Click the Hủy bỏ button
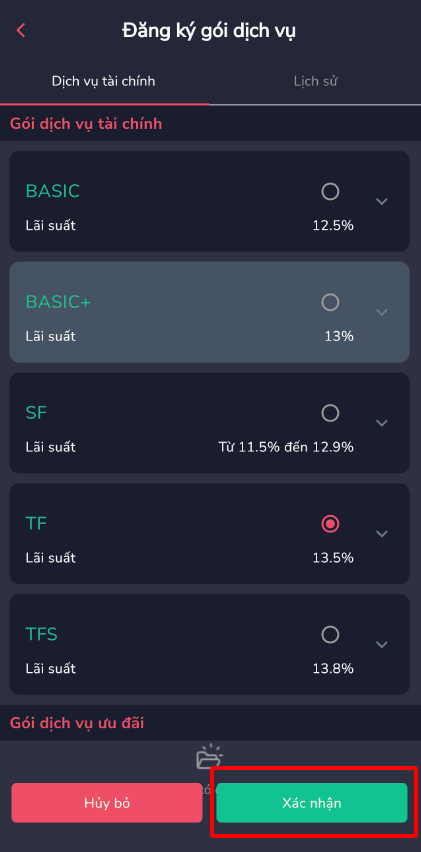 [107, 803]
